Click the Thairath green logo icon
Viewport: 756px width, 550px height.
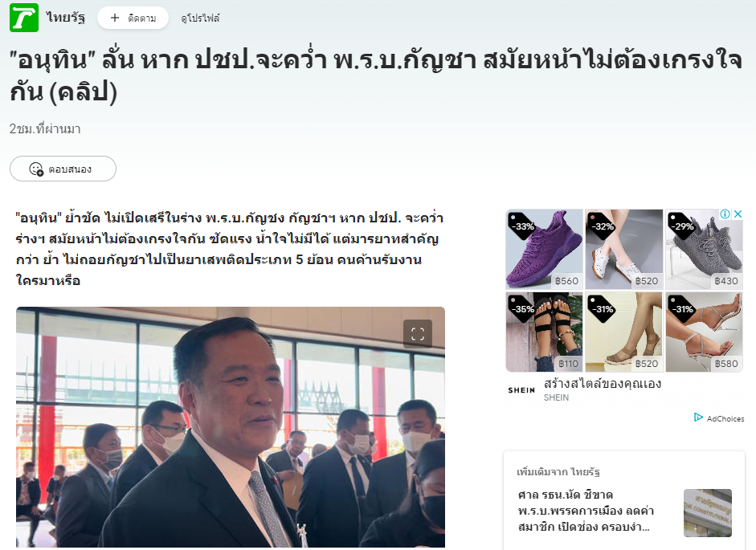24,18
